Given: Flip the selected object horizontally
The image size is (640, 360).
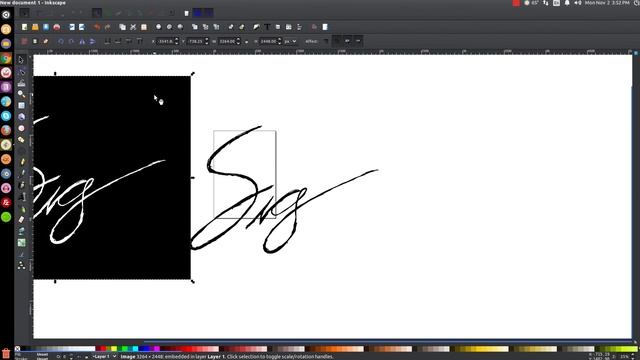Looking at the screenshot, I should tap(82, 41).
